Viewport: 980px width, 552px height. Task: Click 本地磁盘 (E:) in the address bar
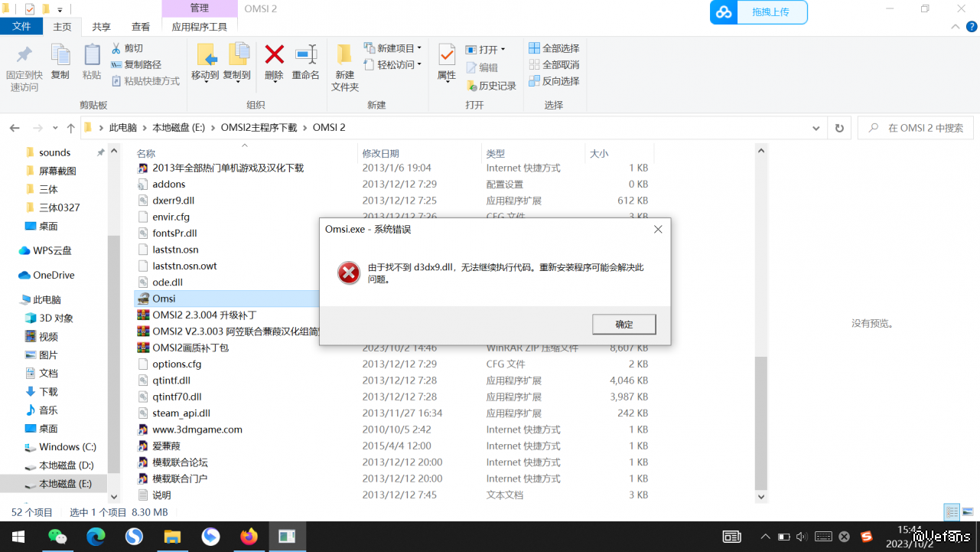coord(179,128)
